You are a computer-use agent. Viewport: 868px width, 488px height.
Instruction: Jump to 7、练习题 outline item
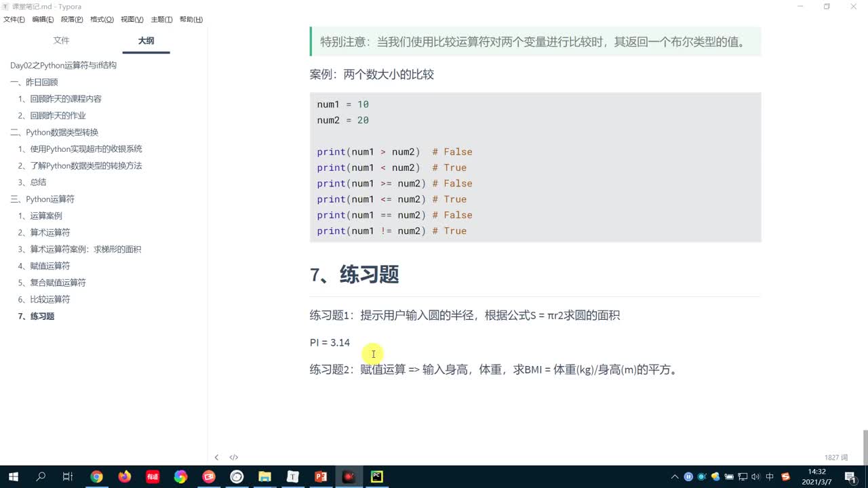pos(36,317)
